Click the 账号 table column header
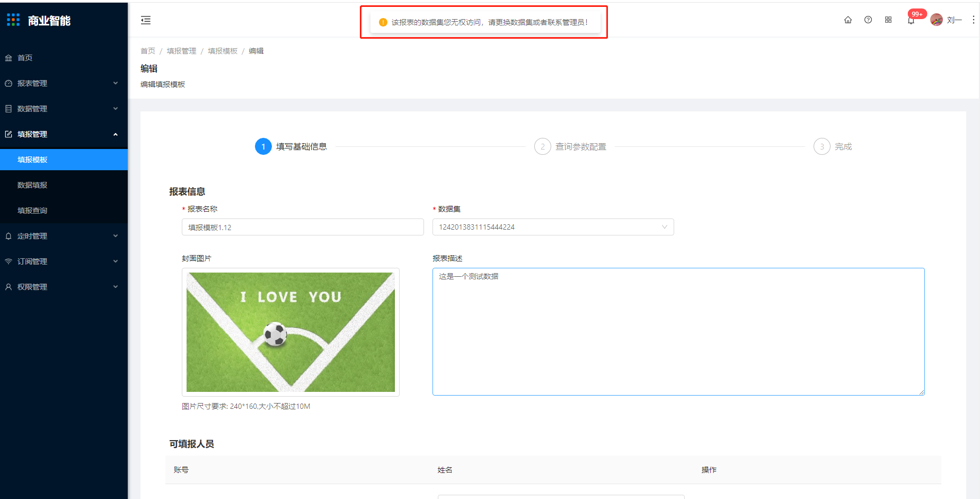 [181, 470]
